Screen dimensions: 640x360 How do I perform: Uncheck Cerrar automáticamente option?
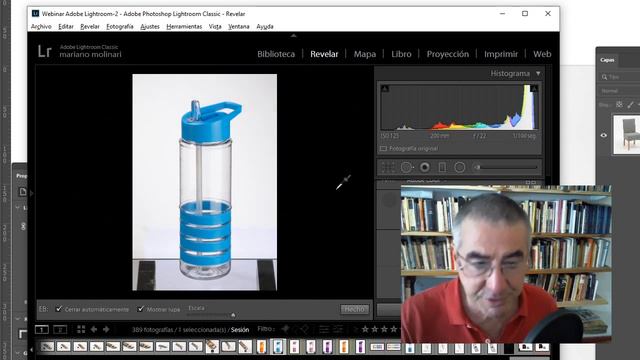tap(59, 309)
